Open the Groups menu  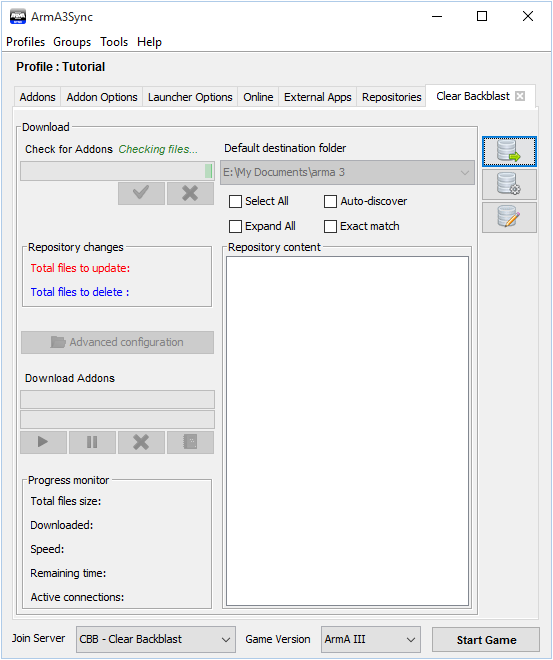pyautogui.click(x=72, y=42)
